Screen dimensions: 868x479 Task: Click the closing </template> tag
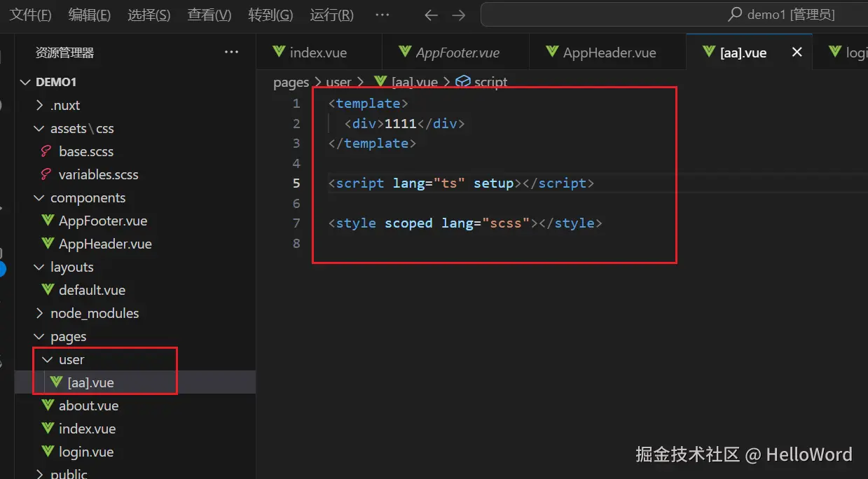(x=372, y=143)
